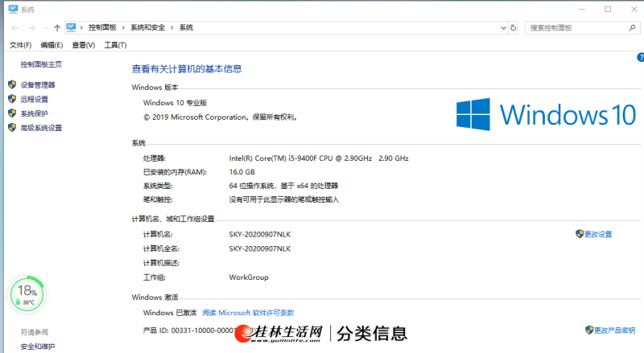The image size is (644, 353).
Task: Click the back navigation arrow
Action: (14, 27)
